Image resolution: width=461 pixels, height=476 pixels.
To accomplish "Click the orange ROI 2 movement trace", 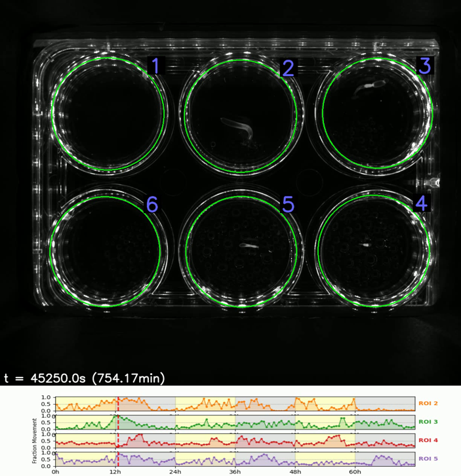I will tap(235, 405).
